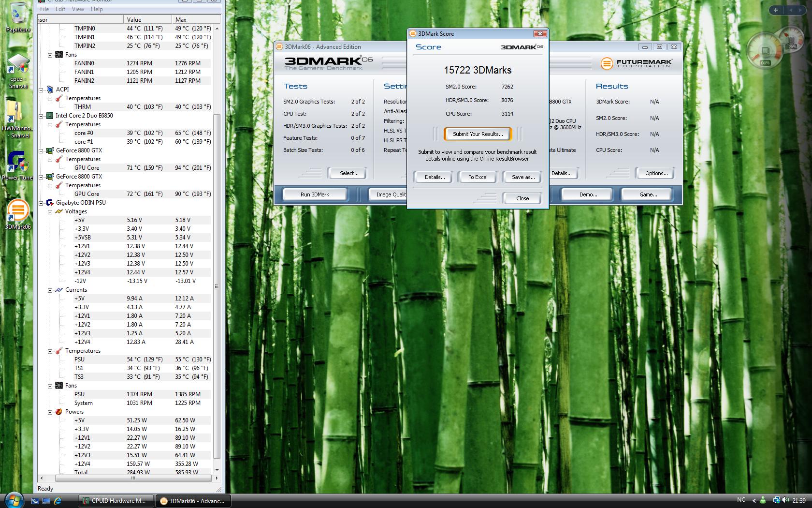Open the Edit menu in Hardware Monitor
This screenshot has height=508, width=812.
pos(60,9)
